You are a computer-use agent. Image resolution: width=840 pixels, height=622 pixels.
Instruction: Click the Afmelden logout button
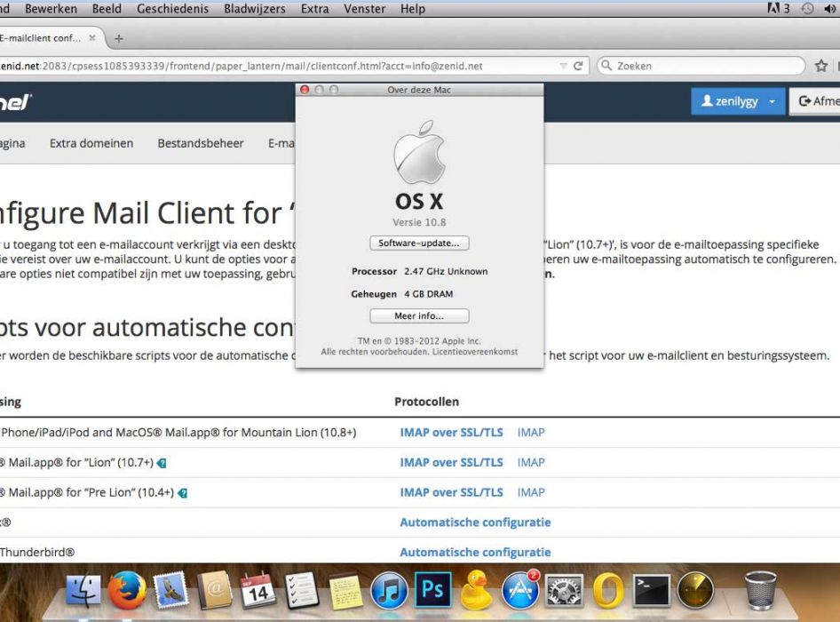pyautogui.click(x=815, y=101)
